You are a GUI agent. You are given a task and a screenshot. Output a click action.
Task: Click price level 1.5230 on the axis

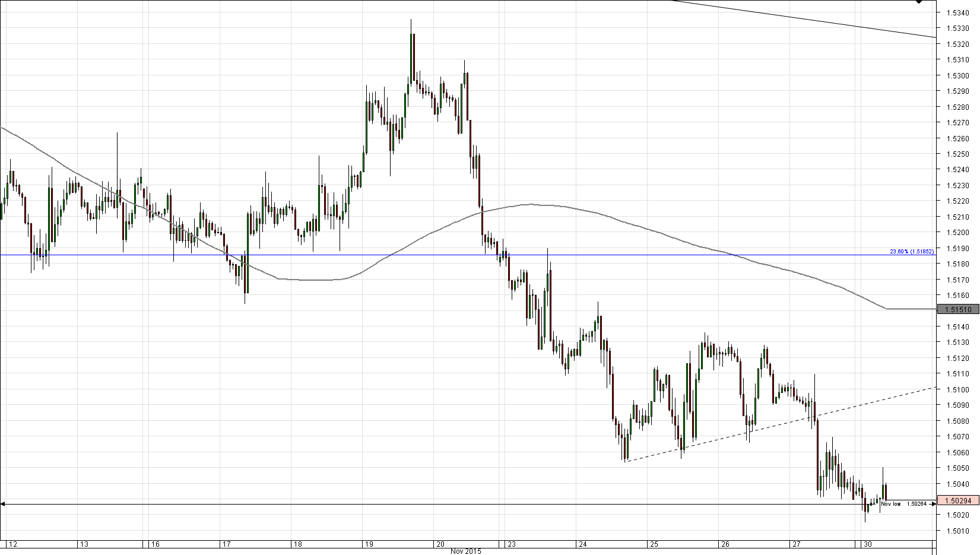point(959,186)
